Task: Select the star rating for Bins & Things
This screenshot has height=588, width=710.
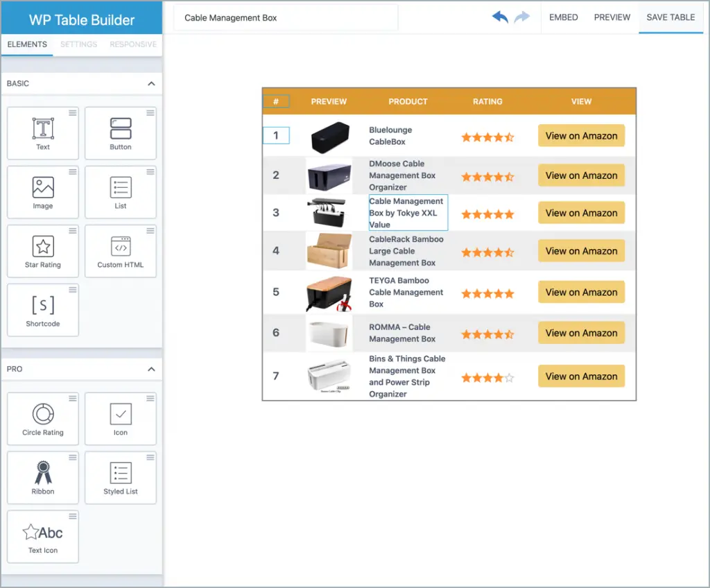Action: click(x=487, y=377)
